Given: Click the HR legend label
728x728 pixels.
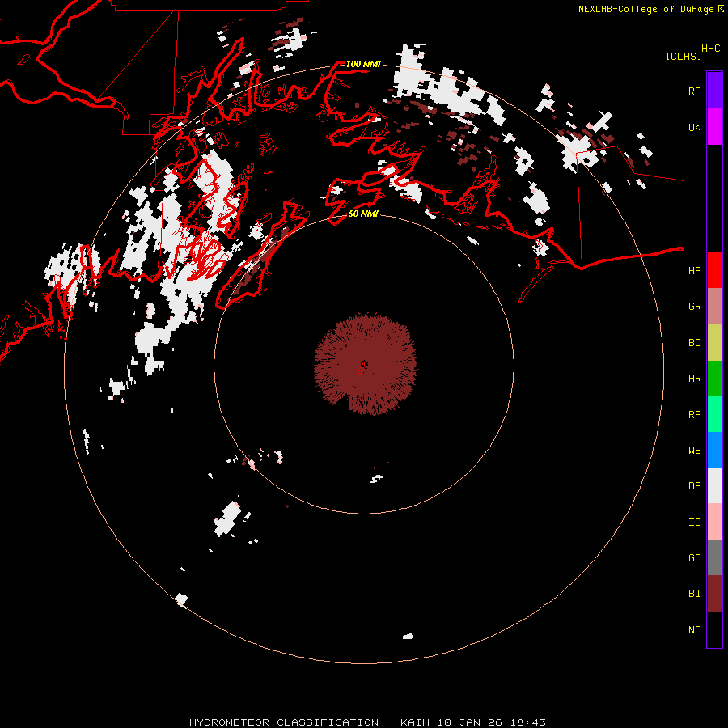Looking at the screenshot, I should pos(694,379).
